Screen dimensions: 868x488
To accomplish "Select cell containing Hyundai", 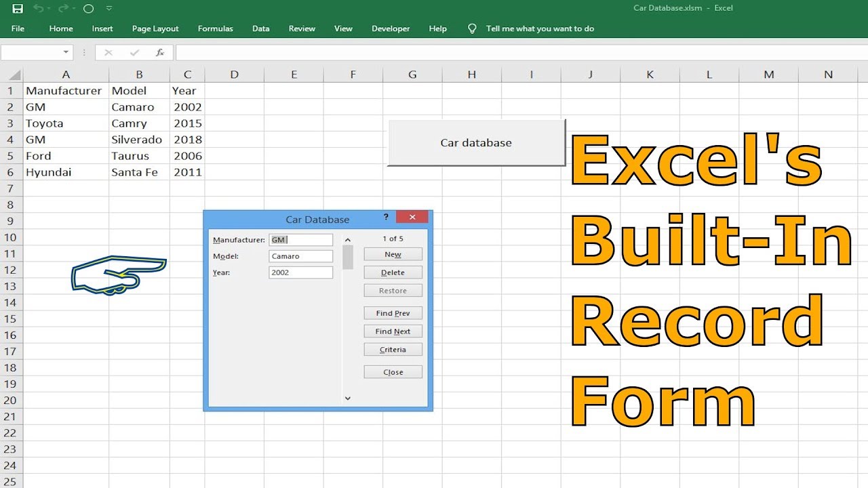I will (66, 172).
